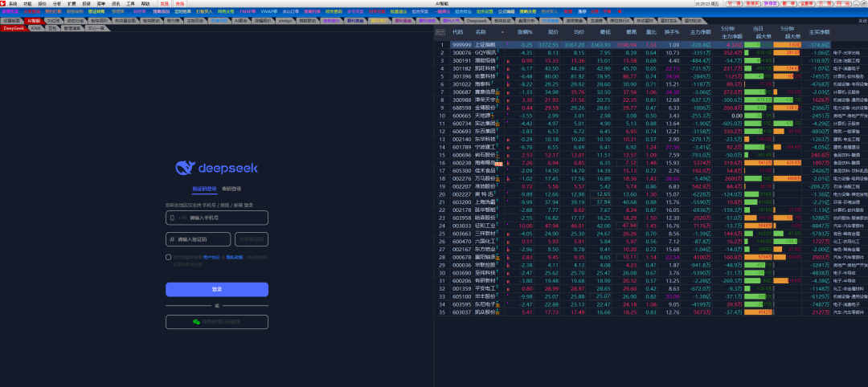Viewport: 868px width, 387px height.
Task: Open the 系统 menu
Action: pyautogui.click(x=12, y=4)
